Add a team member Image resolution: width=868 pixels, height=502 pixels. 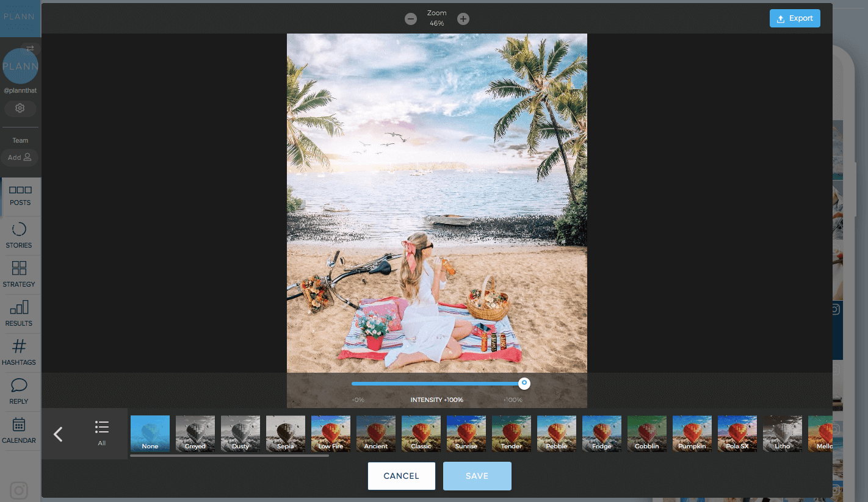pos(19,157)
